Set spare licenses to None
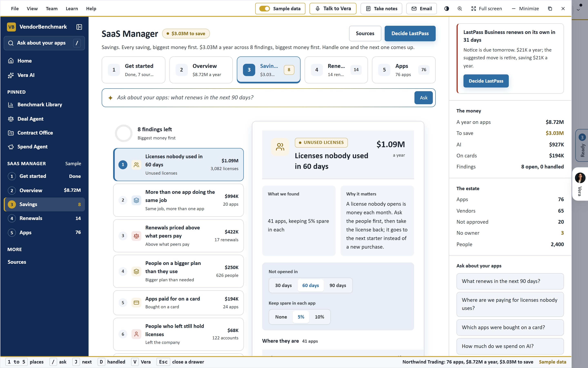 pyautogui.click(x=281, y=317)
